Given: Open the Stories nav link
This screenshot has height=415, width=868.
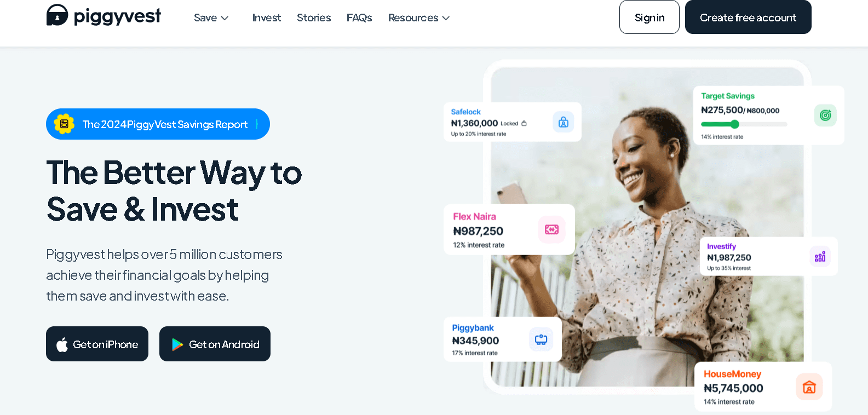Looking at the screenshot, I should (314, 18).
